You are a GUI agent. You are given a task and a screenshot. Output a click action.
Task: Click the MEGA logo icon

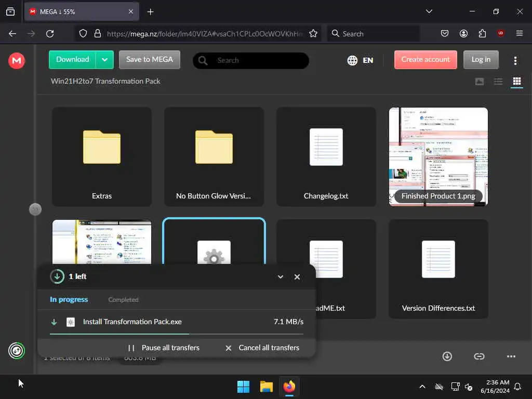coord(16,61)
